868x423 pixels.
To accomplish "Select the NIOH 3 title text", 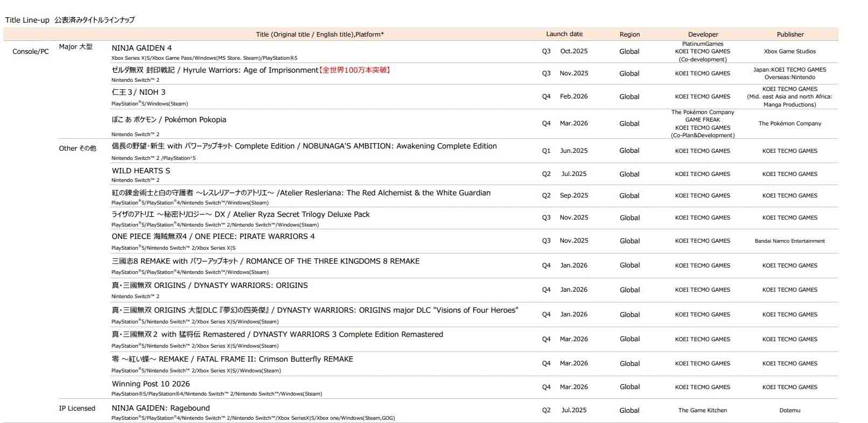I will pyautogui.click(x=138, y=92).
